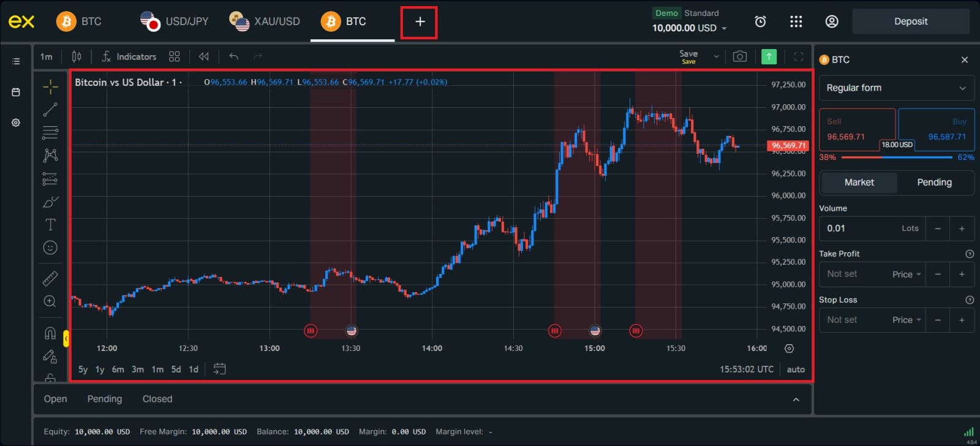
Task: Toggle the magnet mode for drawings
Action: (50, 333)
